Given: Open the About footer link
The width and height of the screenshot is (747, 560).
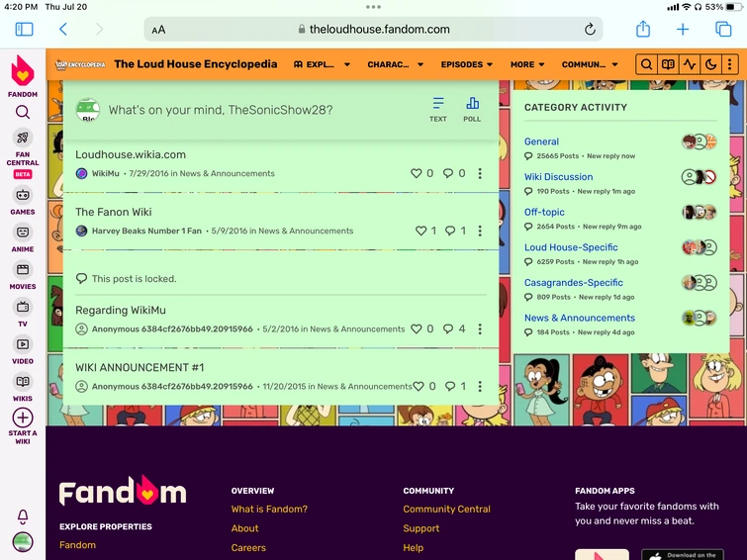Looking at the screenshot, I should tap(244, 528).
